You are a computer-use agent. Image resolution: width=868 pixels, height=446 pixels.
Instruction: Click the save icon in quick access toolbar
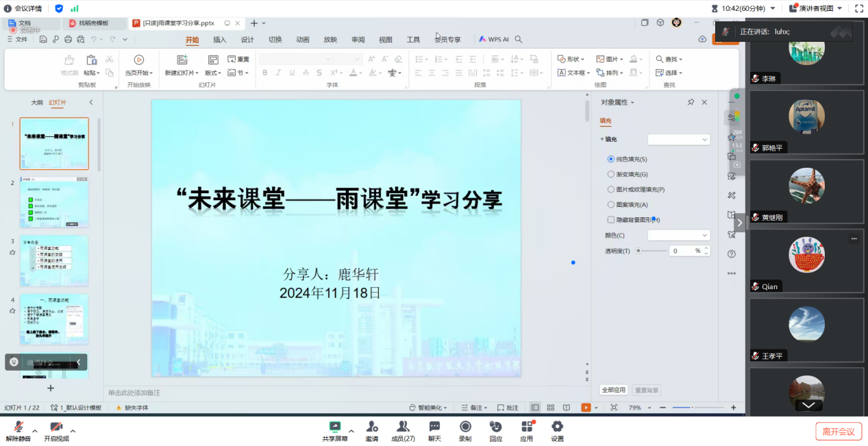coord(43,40)
